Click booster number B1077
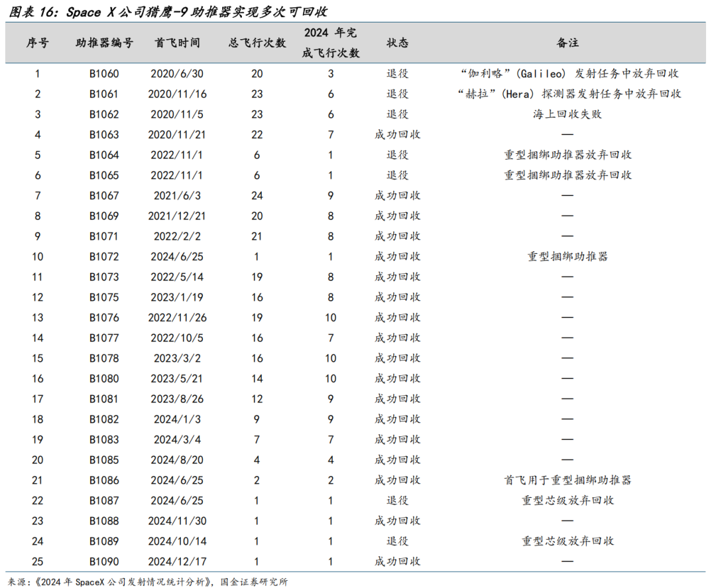This screenshot has width=716, height=588. [x=104, y=338]
